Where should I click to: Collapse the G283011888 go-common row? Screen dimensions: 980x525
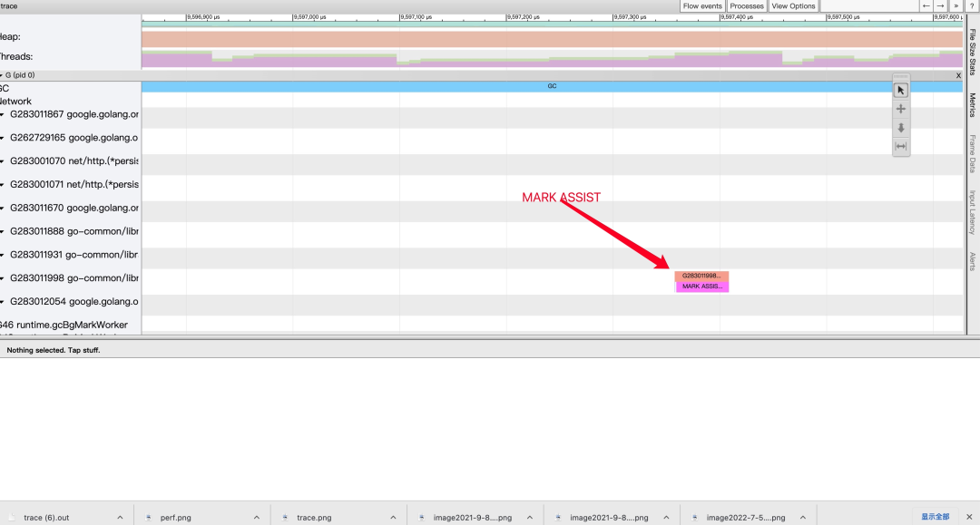(3, 231)
